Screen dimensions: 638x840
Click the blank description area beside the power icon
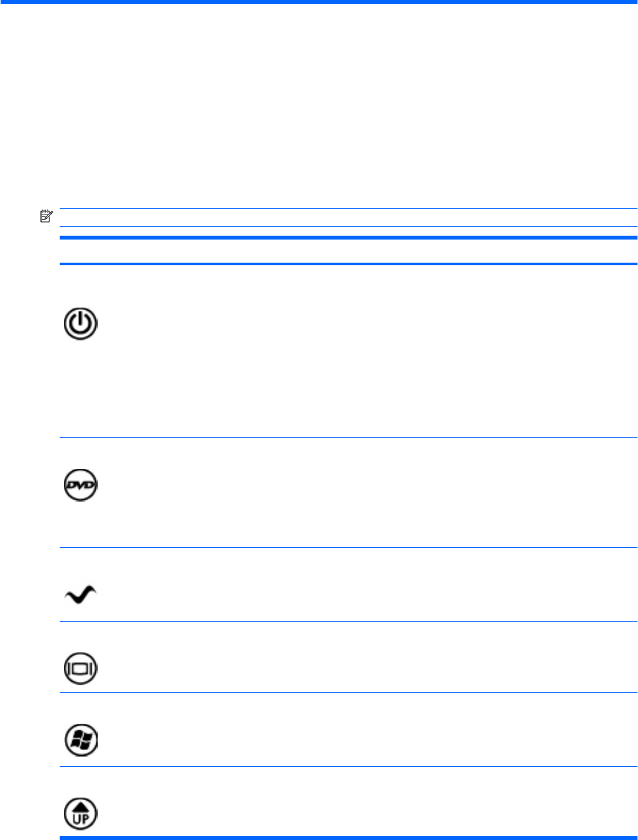[366, 351]
